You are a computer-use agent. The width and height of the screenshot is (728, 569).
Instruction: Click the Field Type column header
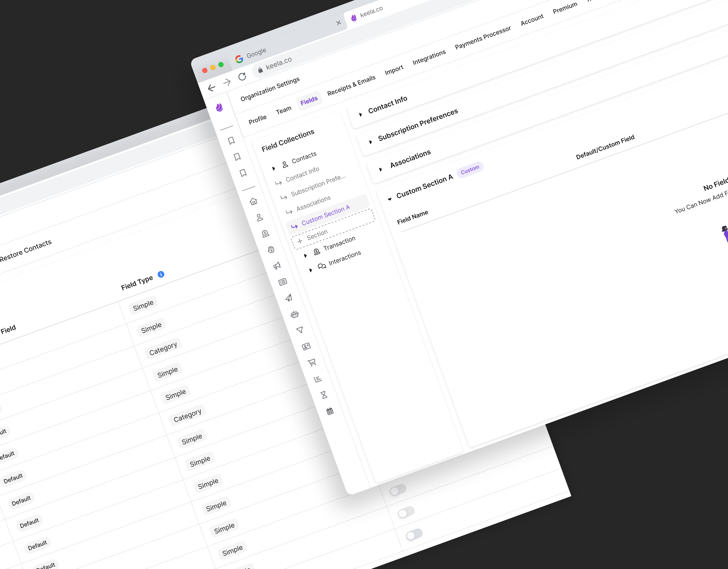click(137, 283)
